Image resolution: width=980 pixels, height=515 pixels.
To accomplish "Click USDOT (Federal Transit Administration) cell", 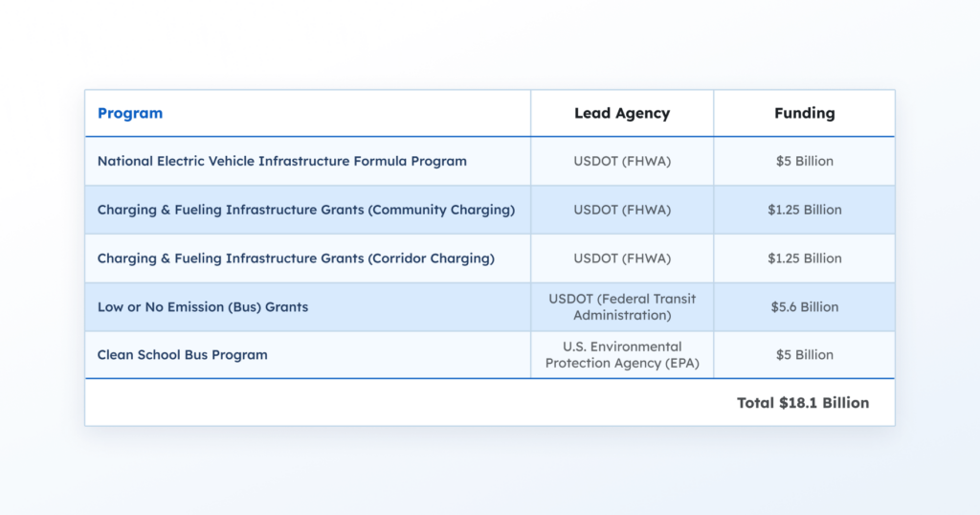I will pyautogui.click(x=622, y=307).
